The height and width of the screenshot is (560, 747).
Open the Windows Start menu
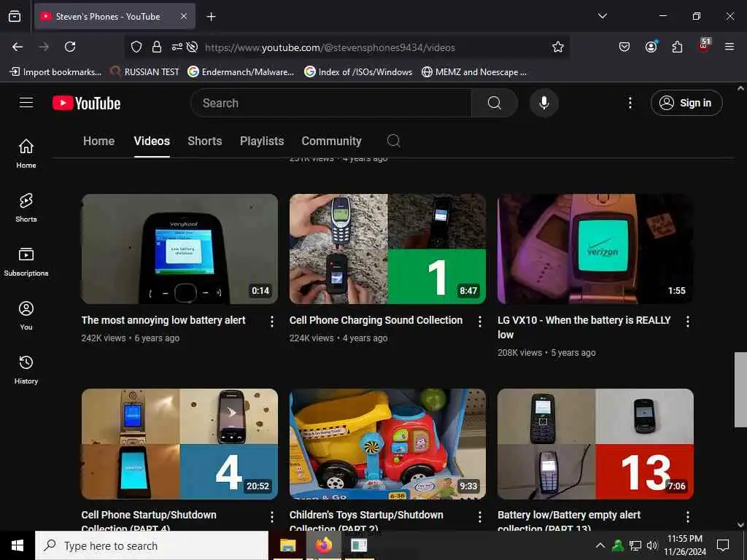tap(18, 545)
